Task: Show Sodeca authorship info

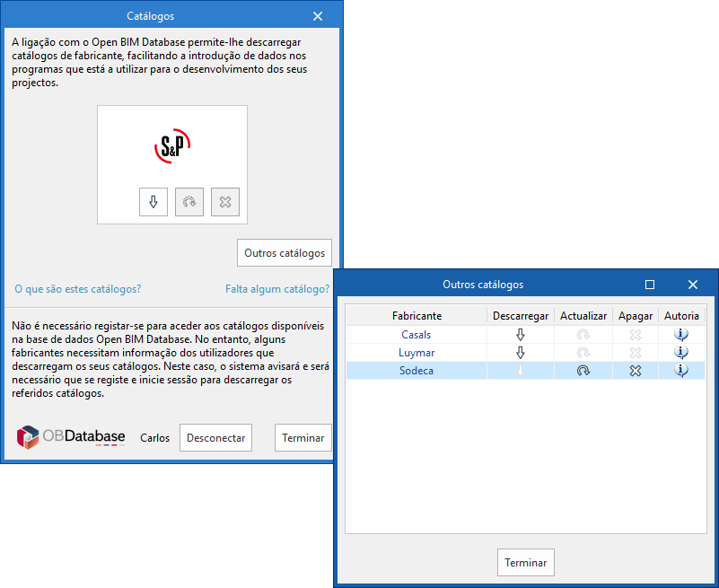Action: click(681, 370)
